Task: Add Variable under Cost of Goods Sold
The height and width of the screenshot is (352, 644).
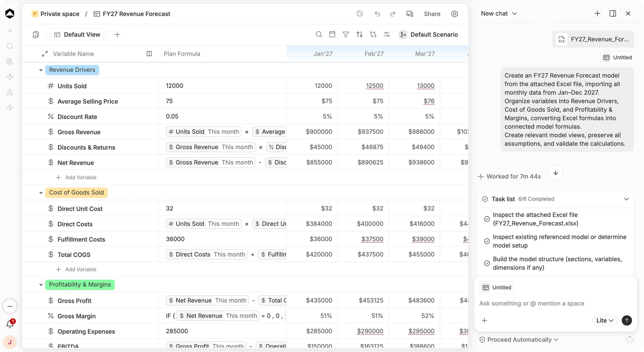Action: tap(76, 269)
